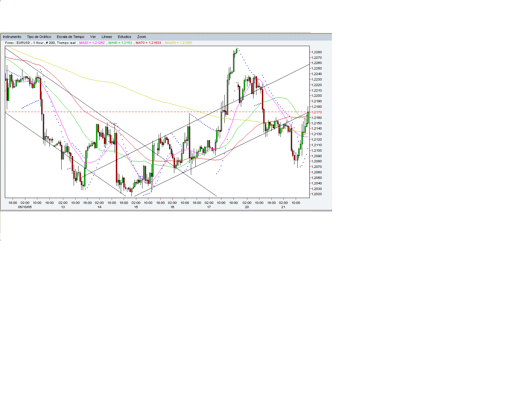Open the Instrumento menu

point(12,37)
